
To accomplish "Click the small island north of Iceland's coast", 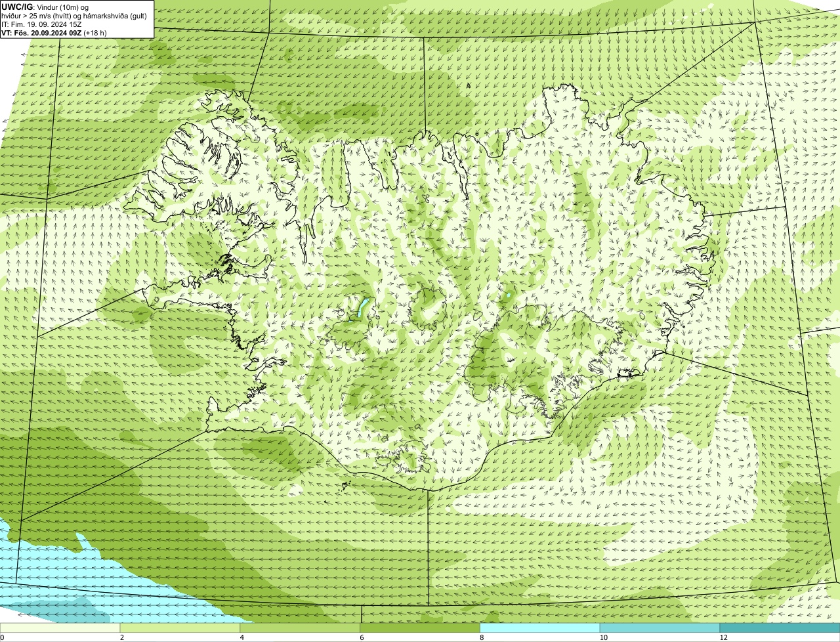I will [469, 85].
